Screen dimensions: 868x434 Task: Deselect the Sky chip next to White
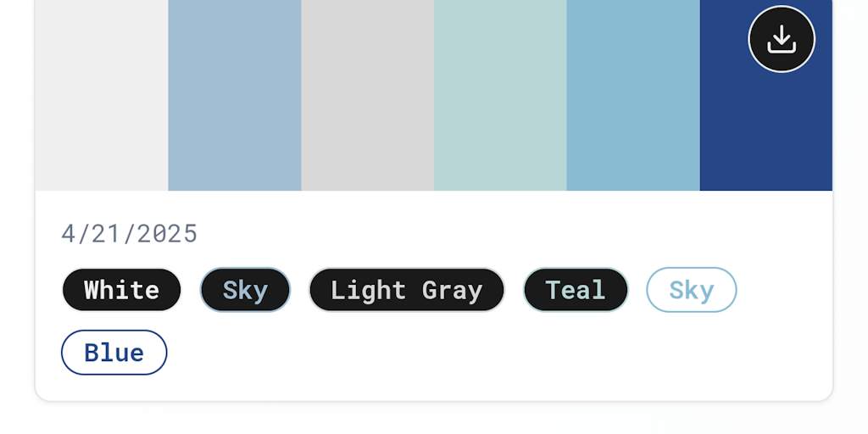pos(245,290)
